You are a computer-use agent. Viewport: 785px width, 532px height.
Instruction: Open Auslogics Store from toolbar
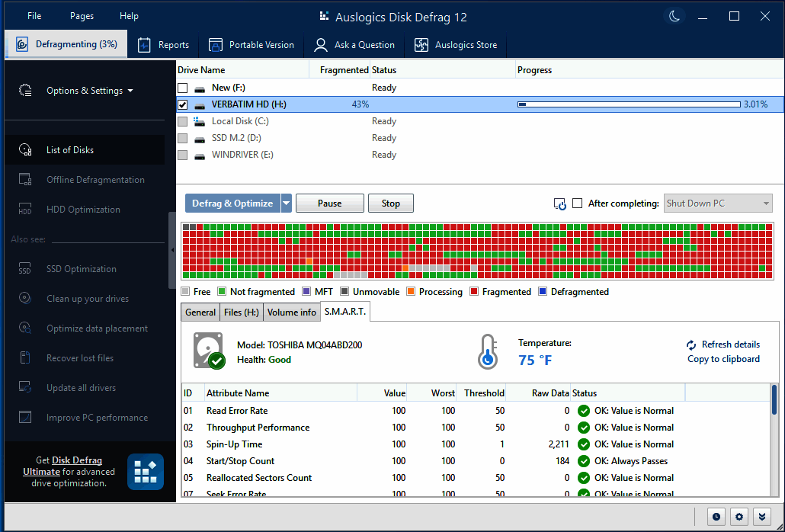[456, 45]
